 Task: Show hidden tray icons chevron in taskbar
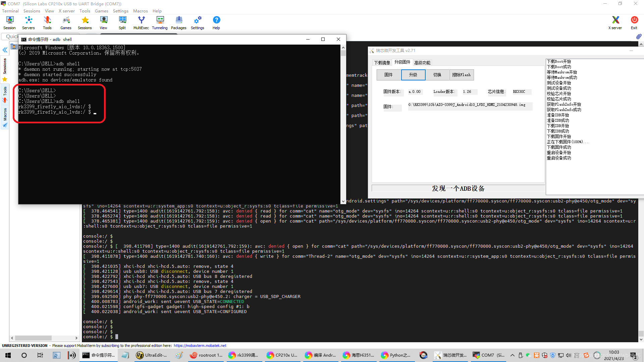click(x=512, y=355)
